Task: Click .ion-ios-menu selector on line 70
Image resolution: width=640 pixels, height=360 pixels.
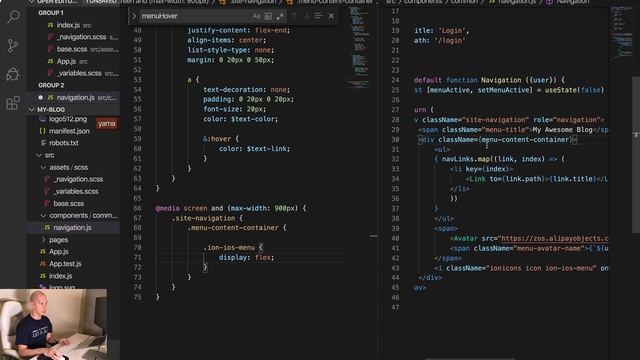Action: pos(229,248)
